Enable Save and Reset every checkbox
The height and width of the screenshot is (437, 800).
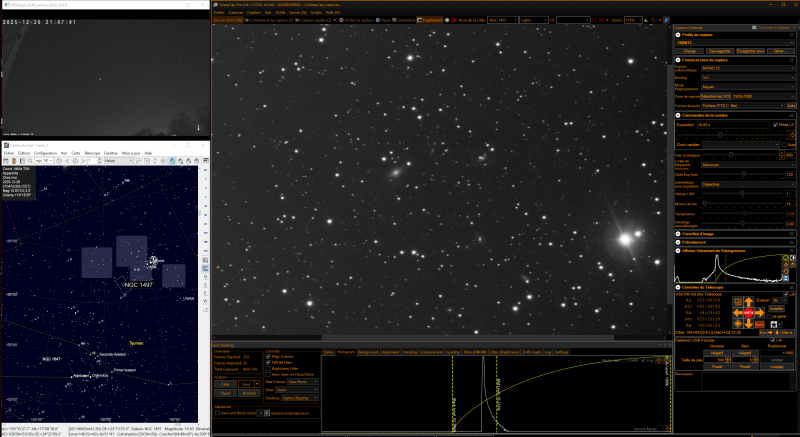(x=217, y=413)
